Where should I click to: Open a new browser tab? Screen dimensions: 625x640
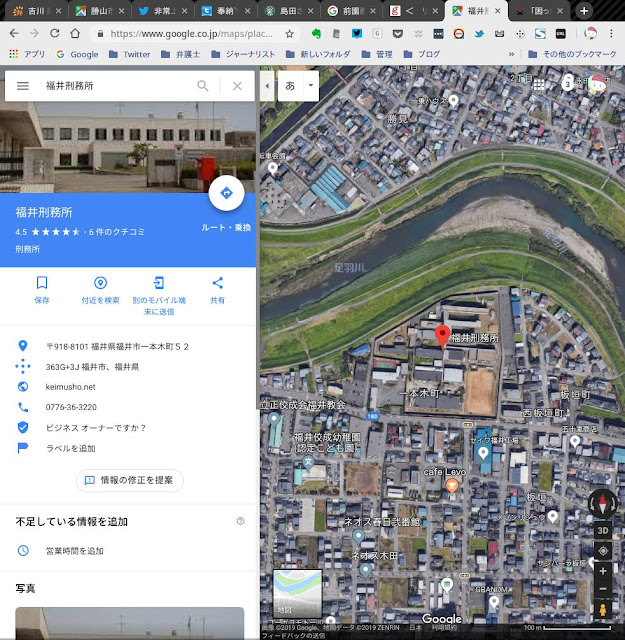click(584, 11)
